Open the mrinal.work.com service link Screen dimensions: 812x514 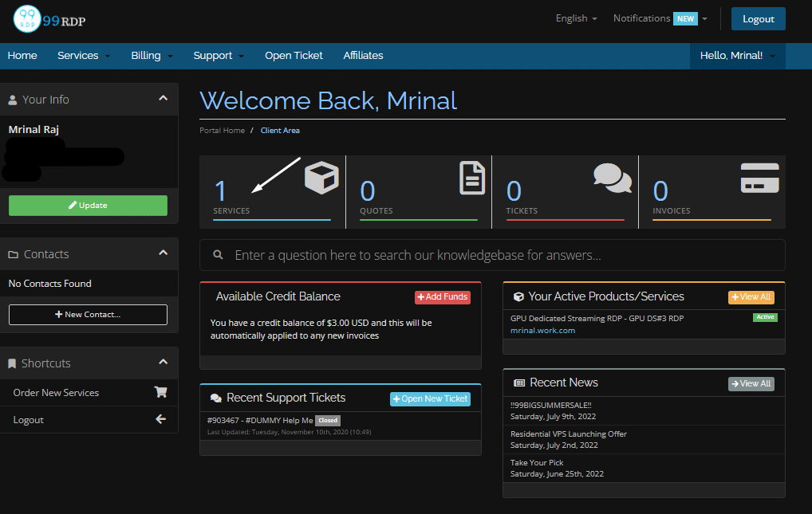(542, 331)
